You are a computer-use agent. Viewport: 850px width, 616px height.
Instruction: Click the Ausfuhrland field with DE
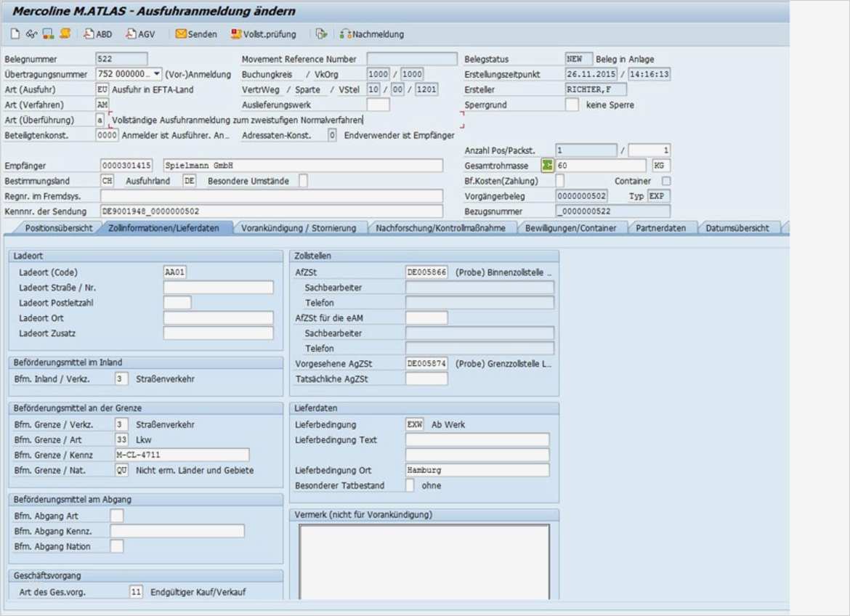pos(189,181)
